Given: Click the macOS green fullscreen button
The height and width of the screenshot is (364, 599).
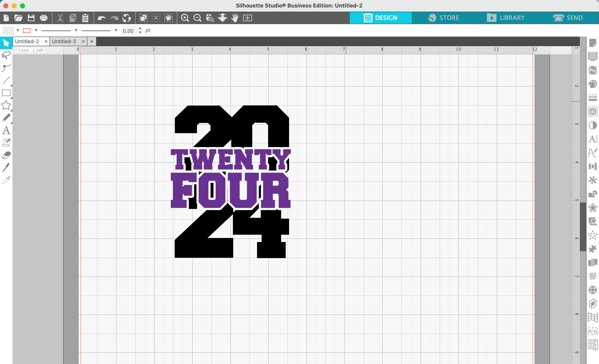Looking at the screenshot, I should click(x=22, y=6).
